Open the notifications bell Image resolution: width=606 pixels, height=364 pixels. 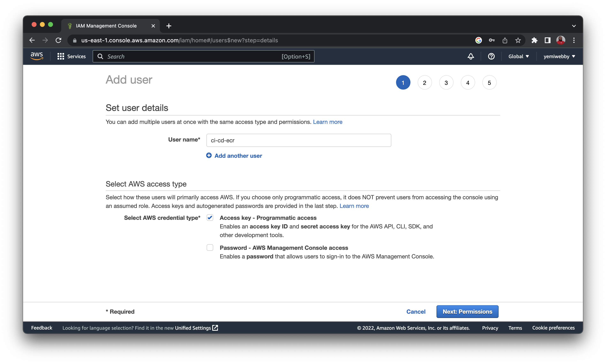(x=470, y=56)
